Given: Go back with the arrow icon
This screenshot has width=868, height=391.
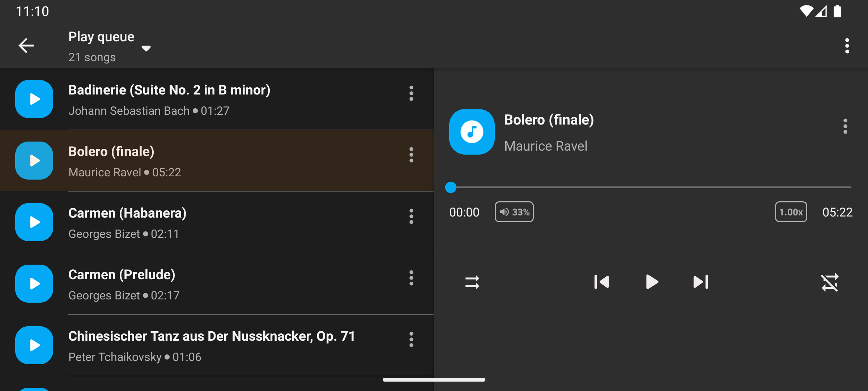Looking at the screenshot, I should click(26, 46).
